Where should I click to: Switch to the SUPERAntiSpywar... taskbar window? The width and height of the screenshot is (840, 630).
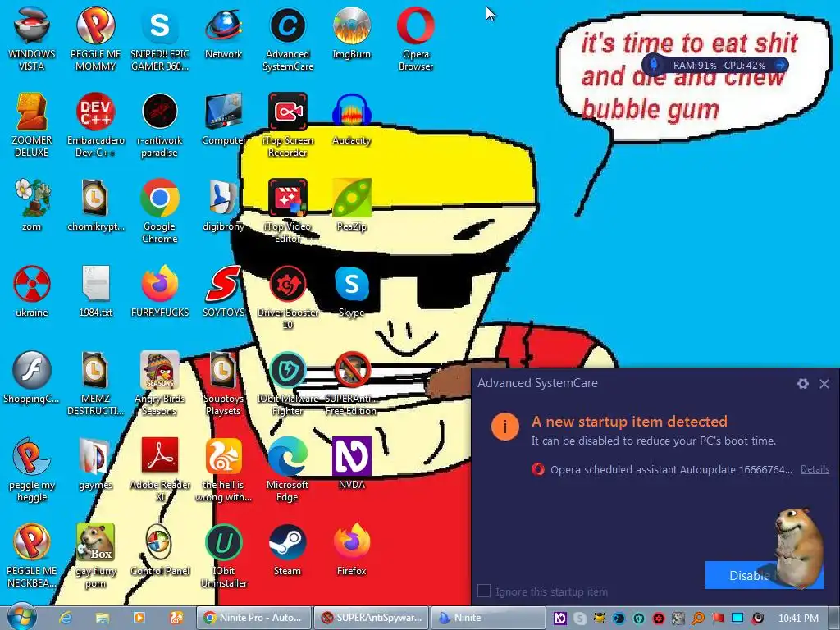[x=372, y=618]
